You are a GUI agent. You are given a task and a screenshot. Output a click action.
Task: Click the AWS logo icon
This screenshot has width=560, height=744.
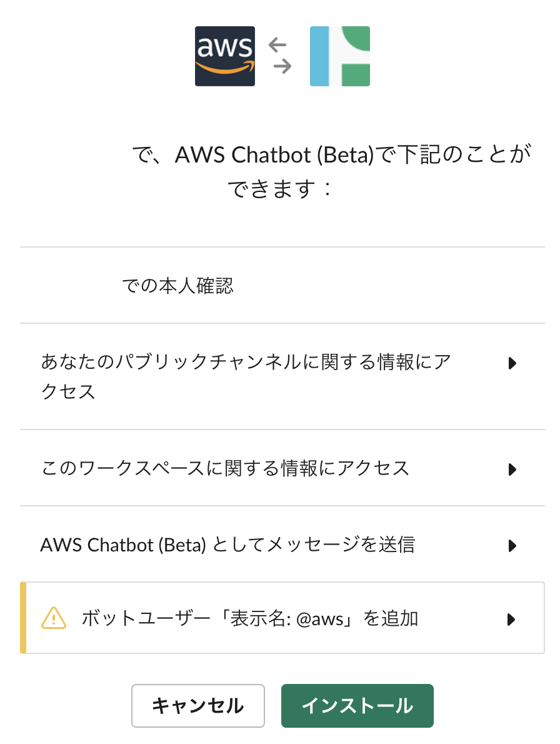[225, 56]
